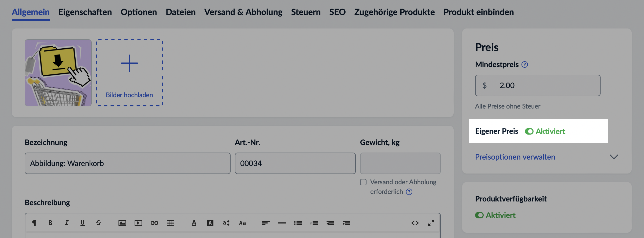
Task: Open the Preisoptionen verwalten link
Action: (515, 157)
